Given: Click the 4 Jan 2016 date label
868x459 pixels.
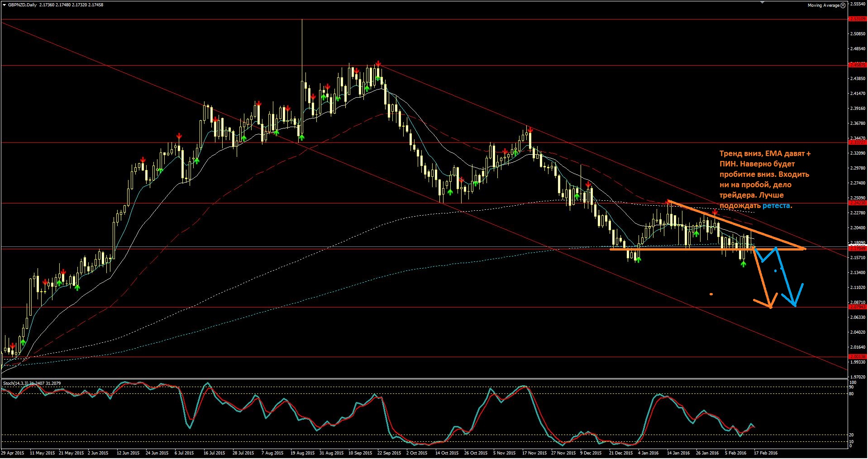Looking at the screenshot, I should (x=648, y=453).
